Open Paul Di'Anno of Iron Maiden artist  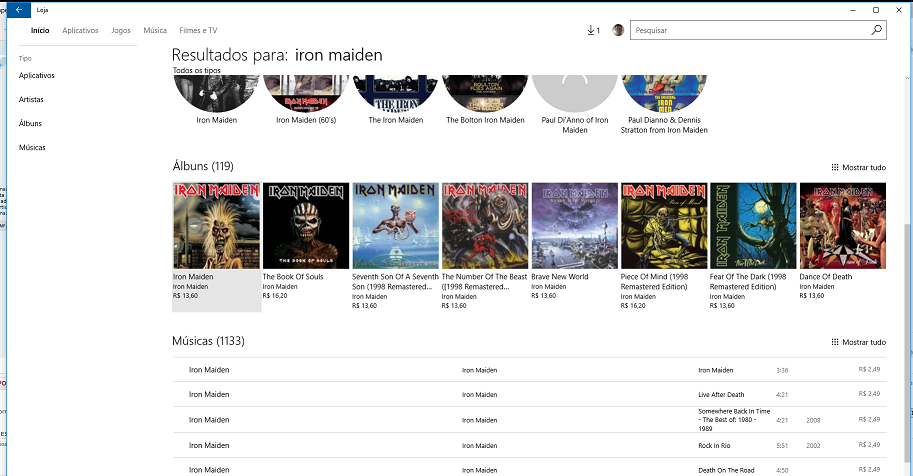point(575,93)
